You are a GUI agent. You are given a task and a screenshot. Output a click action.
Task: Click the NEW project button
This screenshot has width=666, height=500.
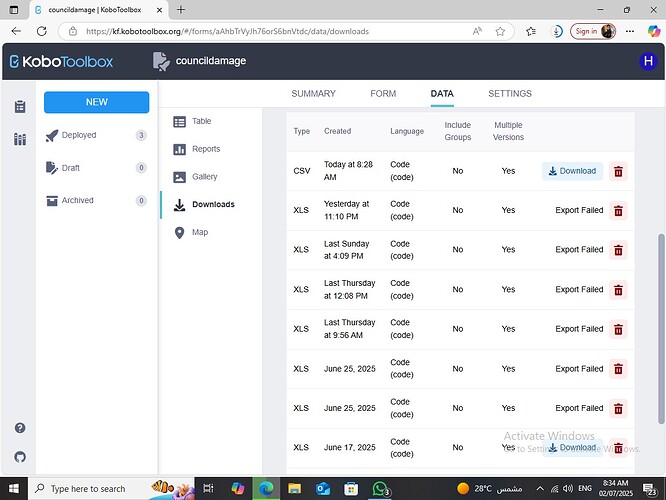(x=96, y=102)
